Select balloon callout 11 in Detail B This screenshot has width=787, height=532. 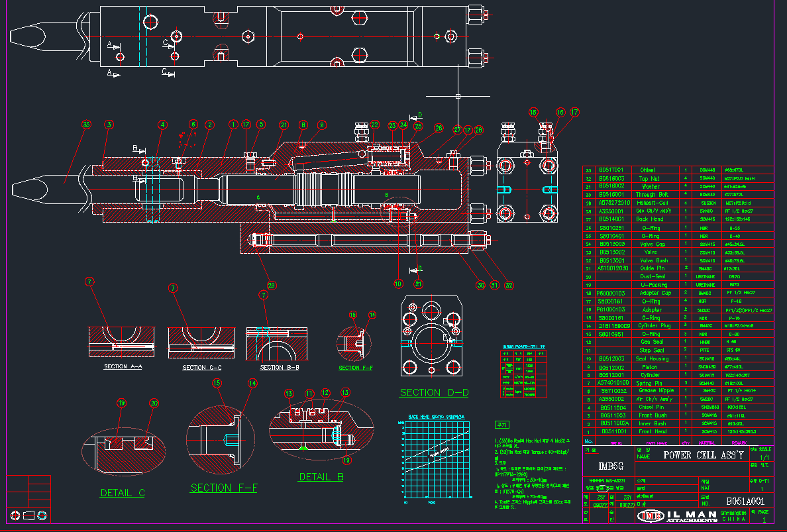309,394
